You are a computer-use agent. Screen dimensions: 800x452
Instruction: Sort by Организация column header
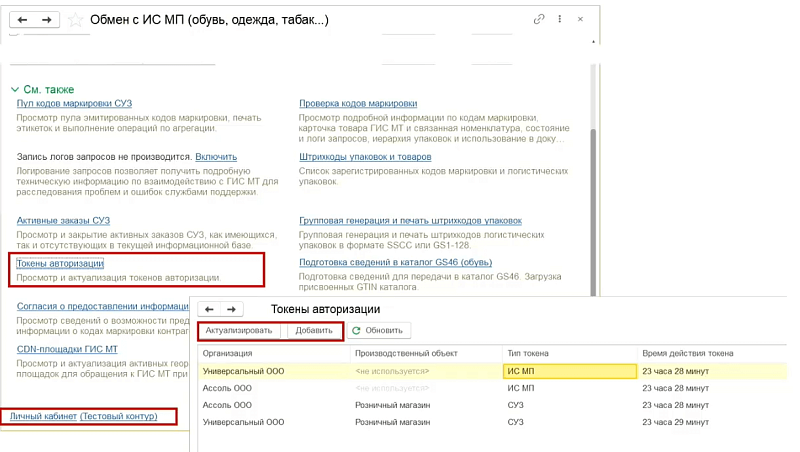[x=273, y=354]
